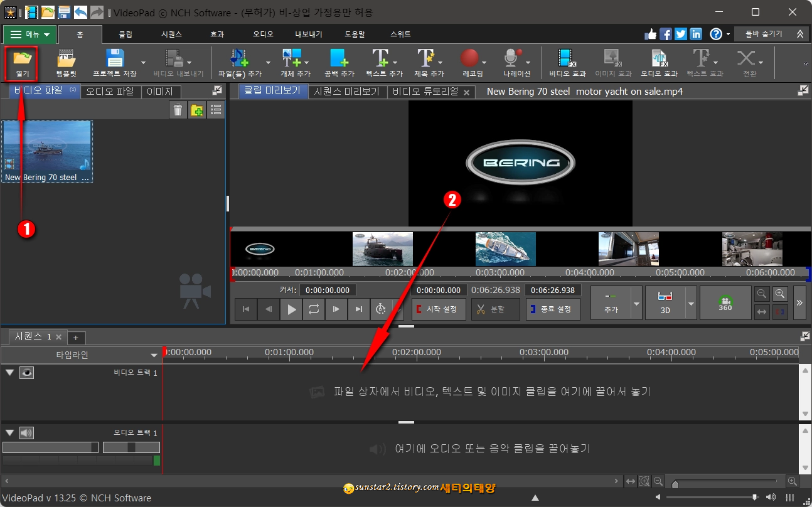The image size is (812, 507).
Task: Undock the clip preview panel
Action: [803, 91]
